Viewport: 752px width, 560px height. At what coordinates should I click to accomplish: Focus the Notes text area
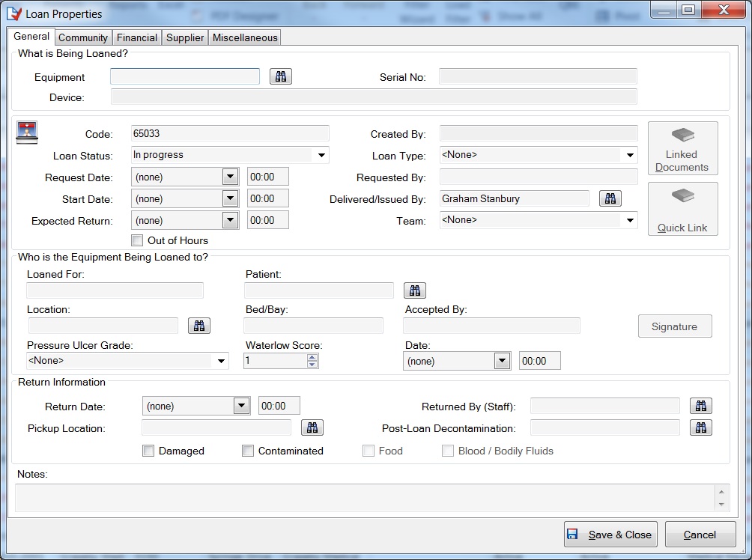coord(365,498)
